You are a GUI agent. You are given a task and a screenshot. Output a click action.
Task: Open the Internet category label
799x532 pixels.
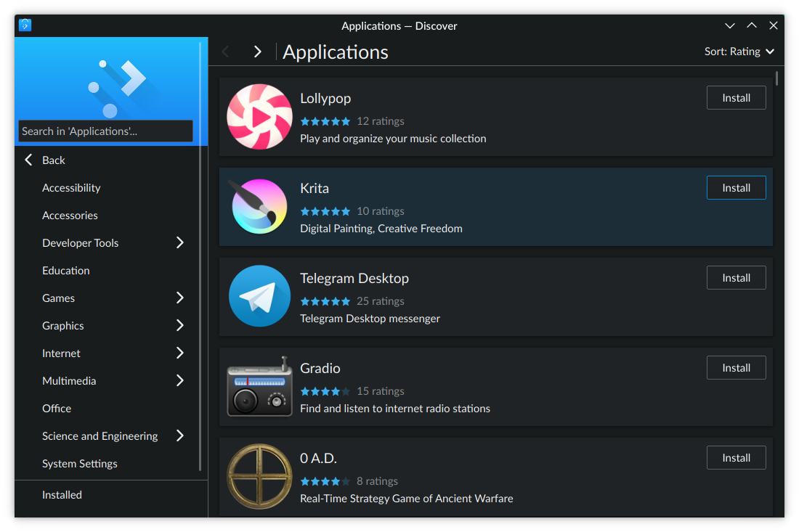click(x=61, y=353)
